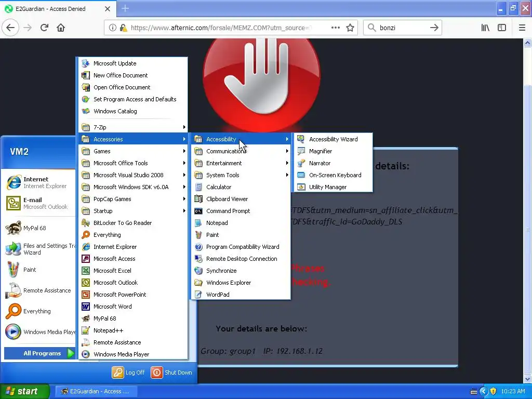Open Notepad++ from All Programs
Screen dimensions: 532x399
(x=133, y=330)
